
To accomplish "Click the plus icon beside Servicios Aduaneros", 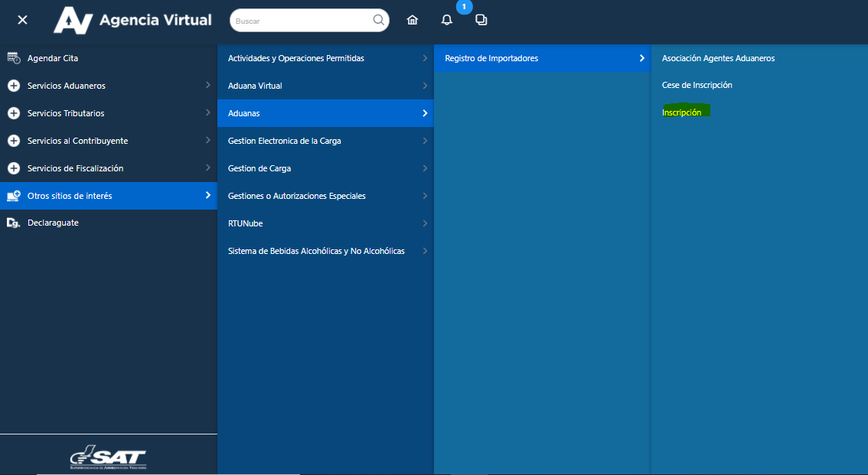I will coord(13,86).
